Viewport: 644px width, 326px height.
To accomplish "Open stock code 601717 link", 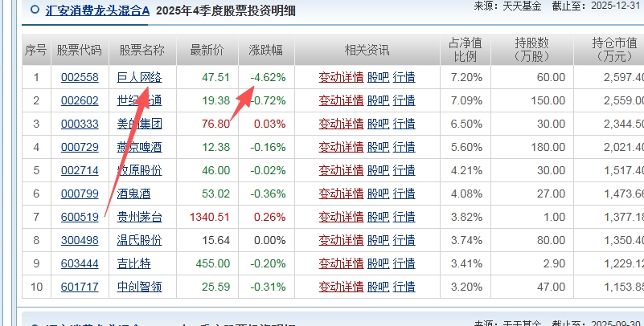I will (x=80, y=287).
